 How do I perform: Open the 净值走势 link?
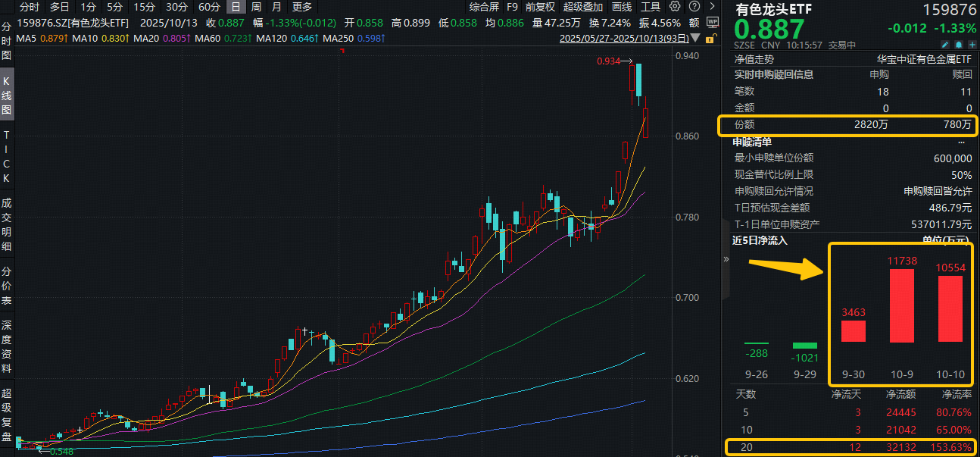pos(754,58)
